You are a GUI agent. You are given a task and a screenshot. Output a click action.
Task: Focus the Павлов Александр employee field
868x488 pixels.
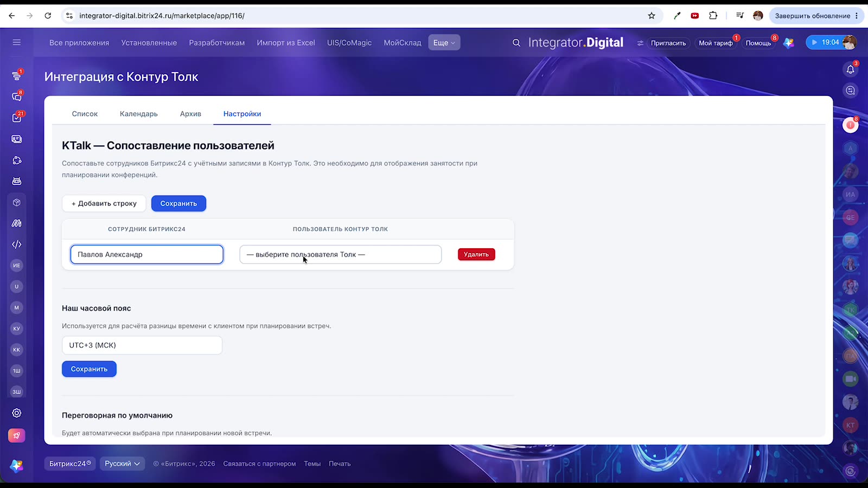coord(147,254)
